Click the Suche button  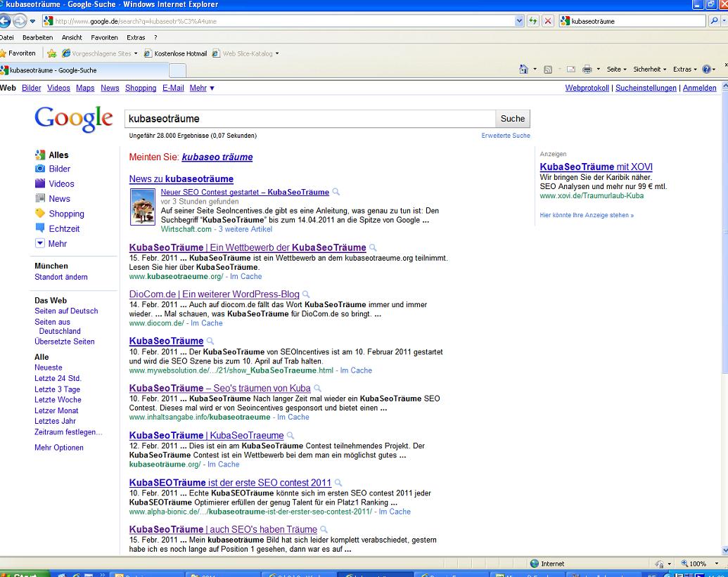(513, 119)
